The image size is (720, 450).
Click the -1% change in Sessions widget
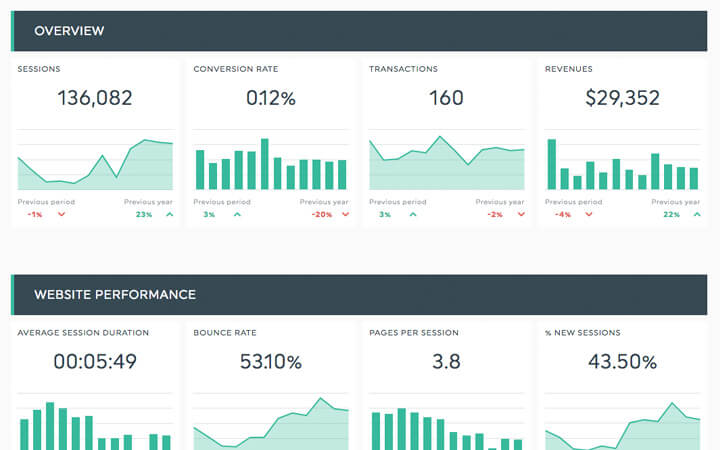click(35, 214)
